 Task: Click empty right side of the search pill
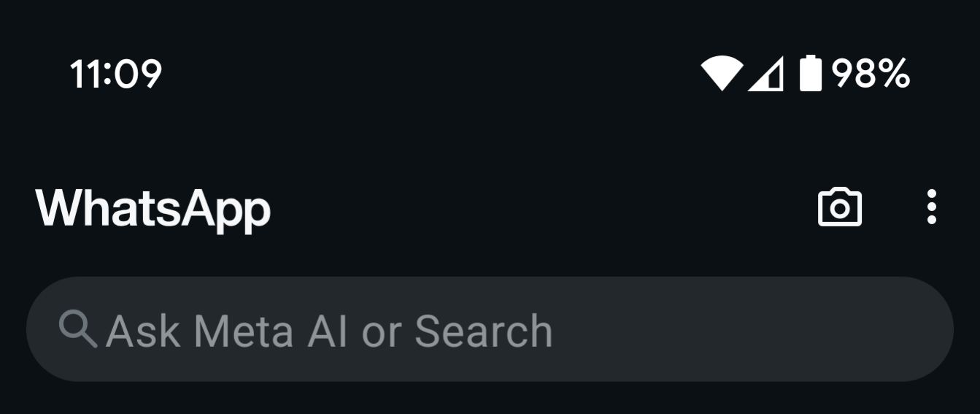click(752, 329)
